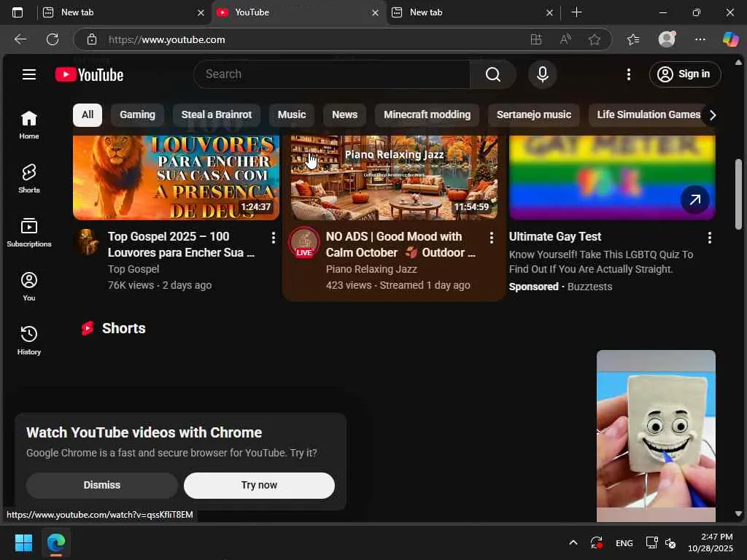Screen dimensions: 747x560
Task: Refresh the page
Action: [53, 39]
